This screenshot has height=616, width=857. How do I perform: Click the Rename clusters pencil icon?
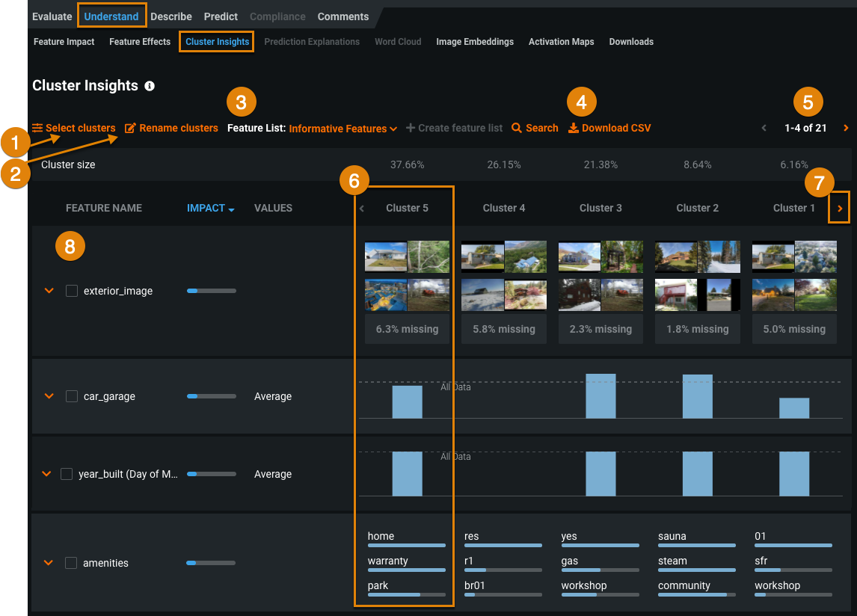point(130,128)
